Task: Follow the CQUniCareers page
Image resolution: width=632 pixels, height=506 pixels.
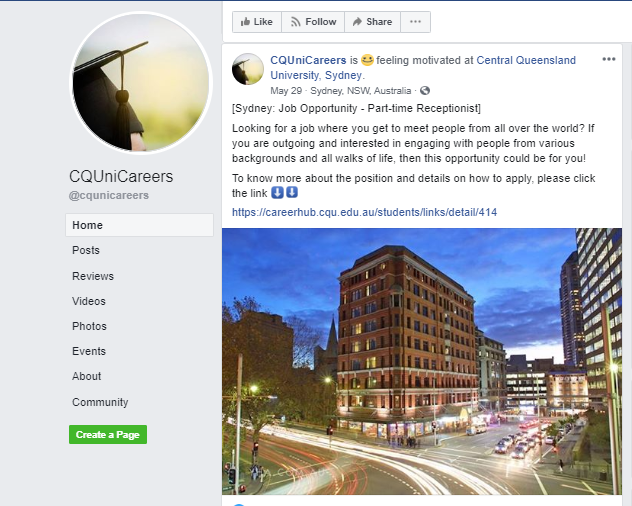Action: [x=313, y=22]
